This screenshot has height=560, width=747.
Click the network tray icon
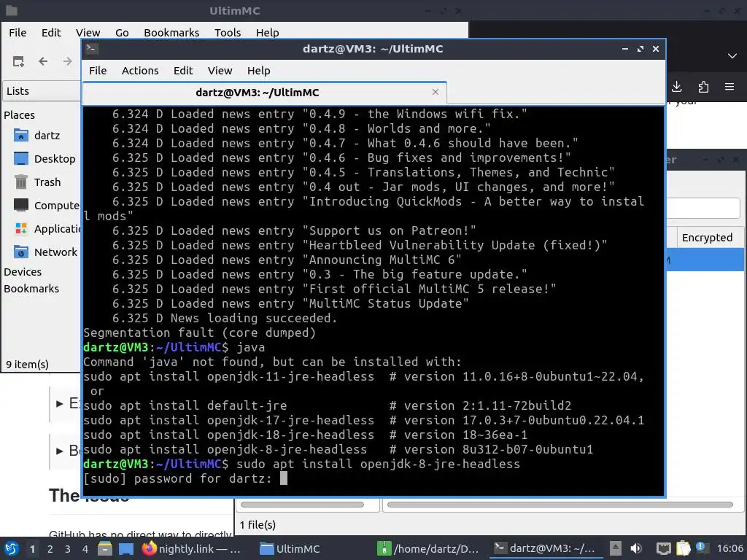pos(664,548)
